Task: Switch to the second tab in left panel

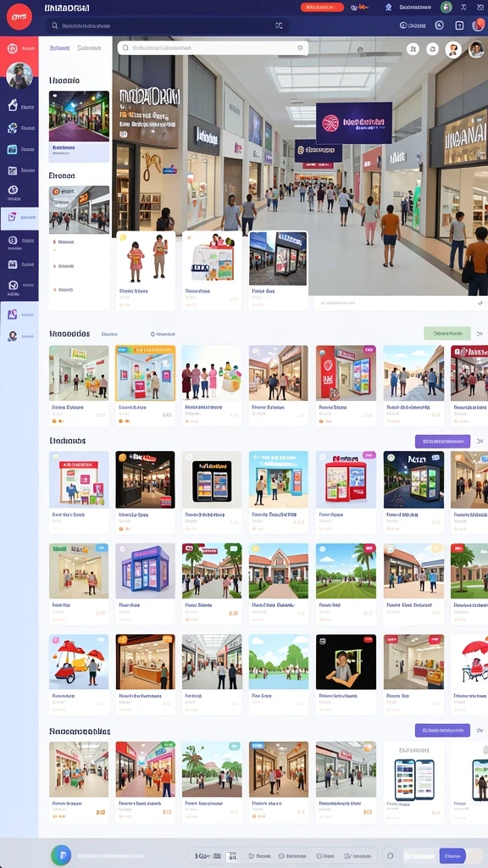Action: (88, 48)
